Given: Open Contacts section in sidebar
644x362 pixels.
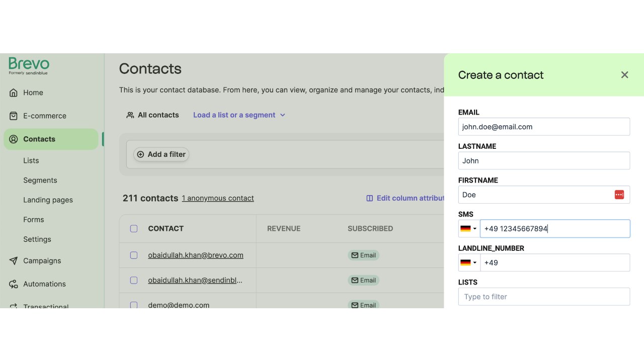Looking at the screenshot, I should coord(51,139).
